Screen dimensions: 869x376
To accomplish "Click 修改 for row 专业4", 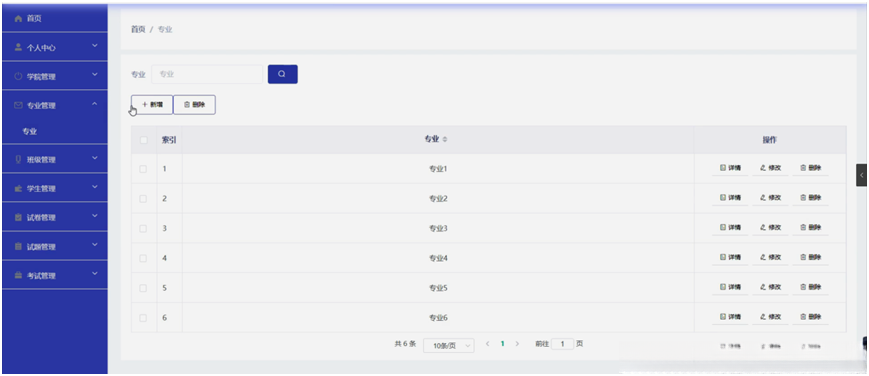I will pyautogui.click(x=770, y=257).
